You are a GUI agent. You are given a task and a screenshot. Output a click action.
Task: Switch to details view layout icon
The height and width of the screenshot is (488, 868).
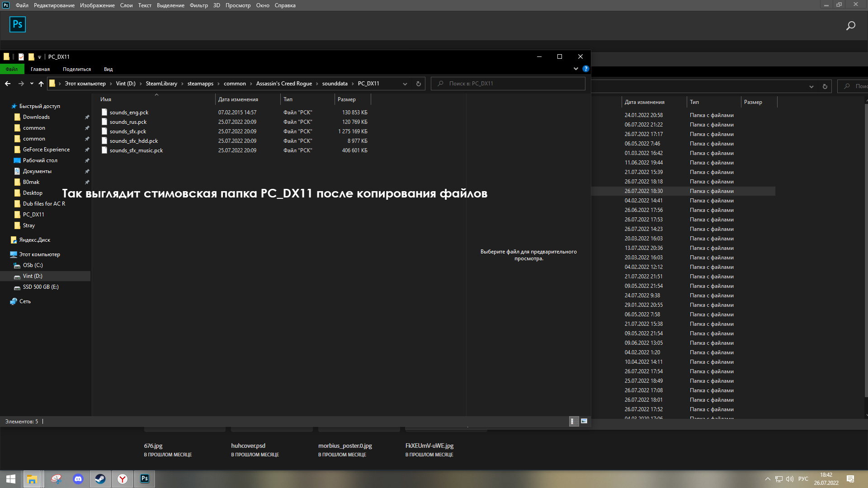click(573, 421)
